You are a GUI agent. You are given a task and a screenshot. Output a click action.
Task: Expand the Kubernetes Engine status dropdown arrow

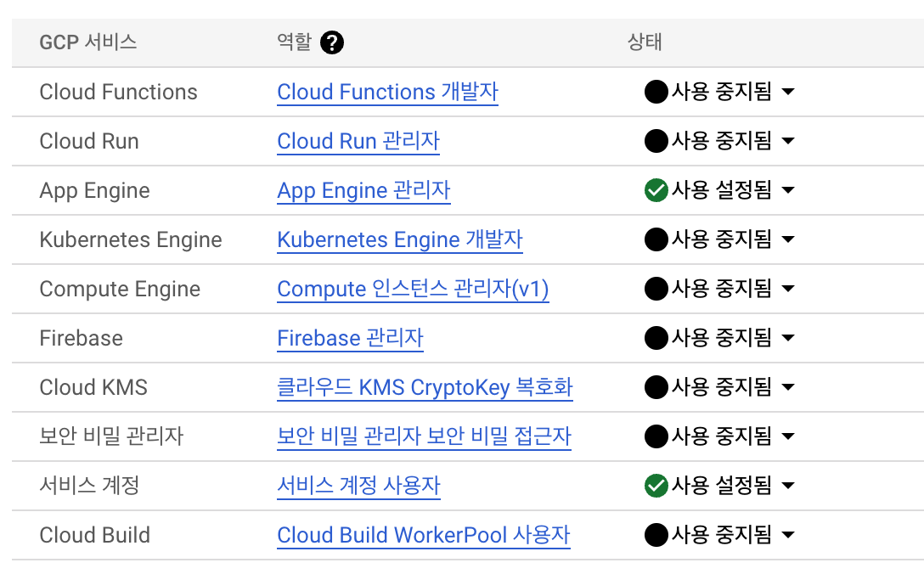click(788, 239)
